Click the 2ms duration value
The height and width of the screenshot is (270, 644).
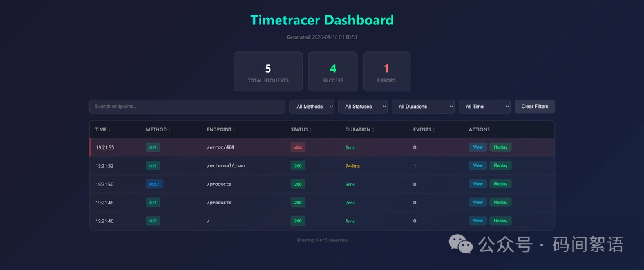click(x=350, y=203)
